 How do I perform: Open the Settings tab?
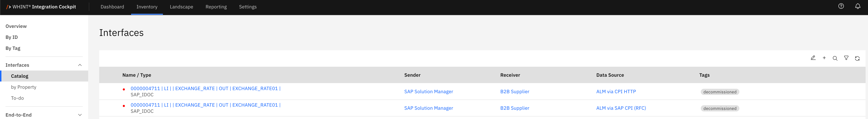tap(248, 7)
